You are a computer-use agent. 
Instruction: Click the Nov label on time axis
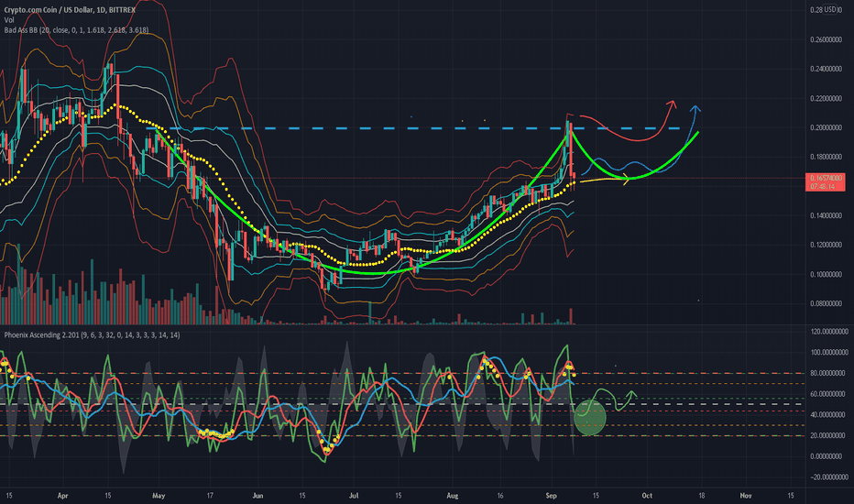coord(746,496)
